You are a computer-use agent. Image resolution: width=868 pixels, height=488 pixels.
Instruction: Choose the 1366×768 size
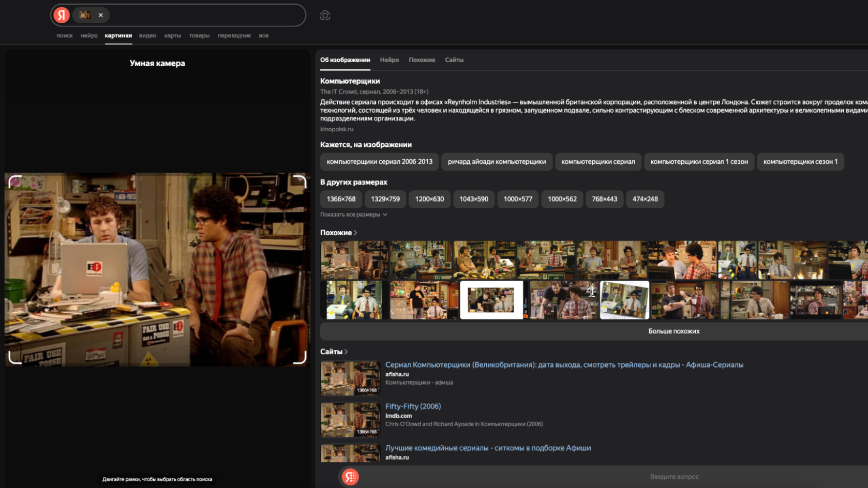click(341, 199)
